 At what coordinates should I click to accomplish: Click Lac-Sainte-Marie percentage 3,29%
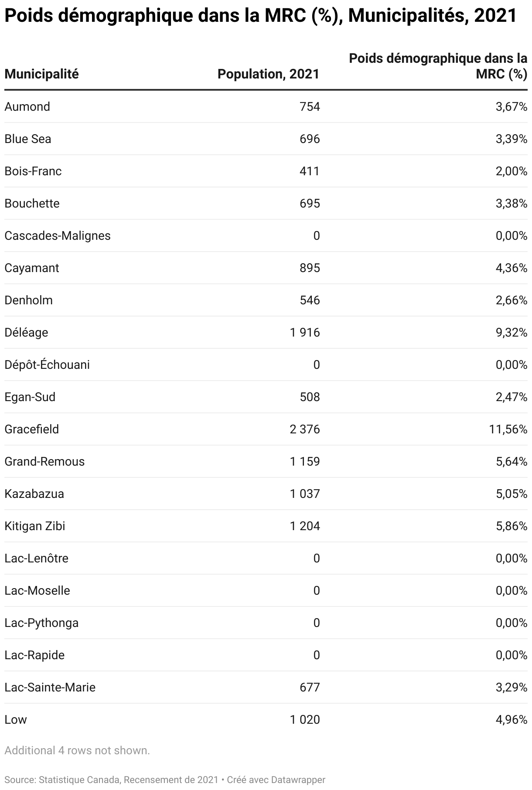512,688
